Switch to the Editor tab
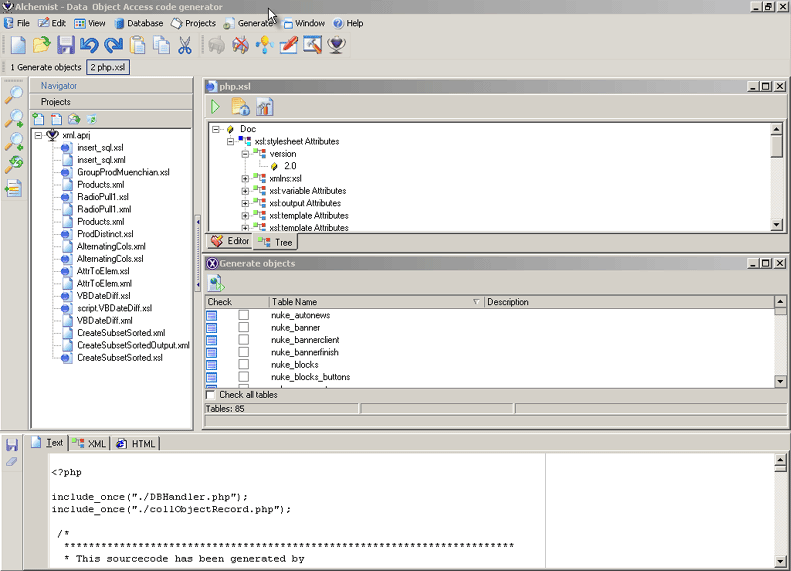 coord(230,241)
